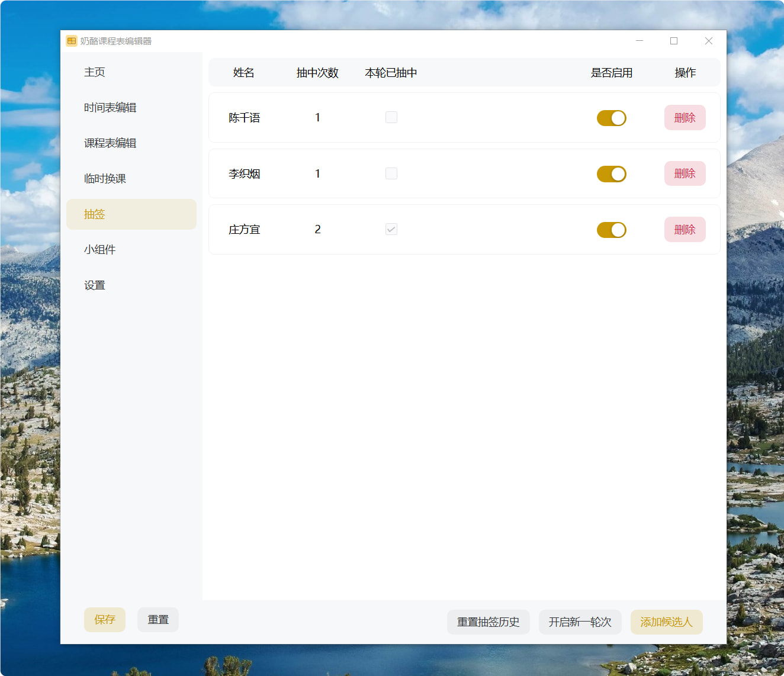Click the 重置 button at bottom left

click(158, 620)
